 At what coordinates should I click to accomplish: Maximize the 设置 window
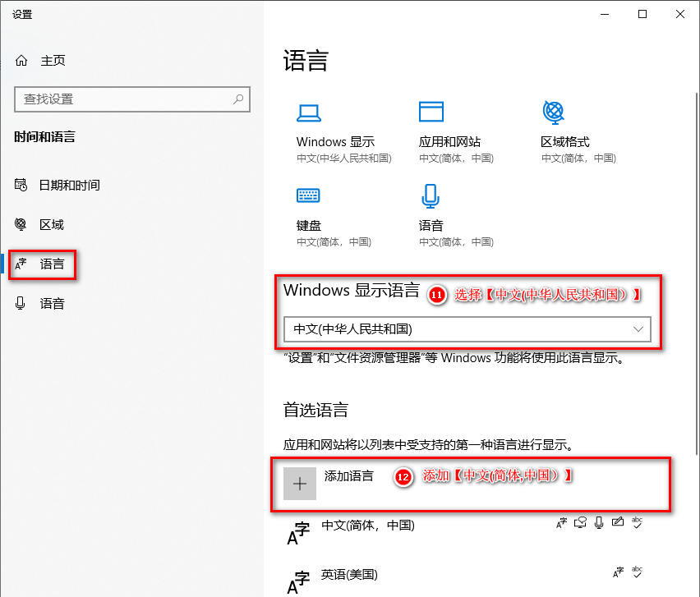click(x=642, y=14)
